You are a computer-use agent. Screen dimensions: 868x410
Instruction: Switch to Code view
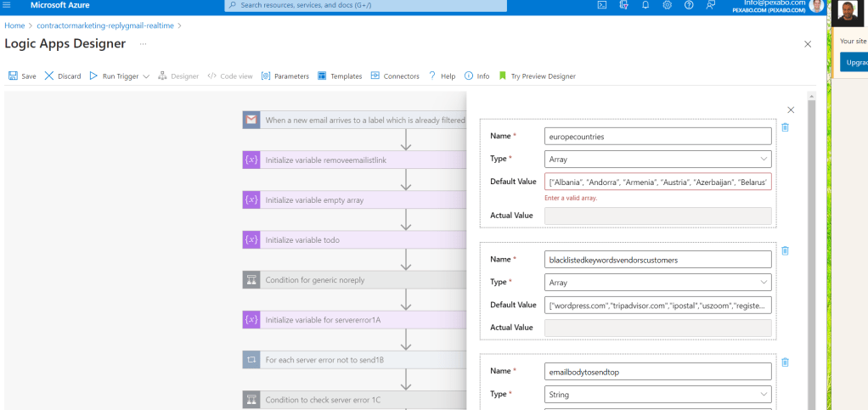click(229, 76)
